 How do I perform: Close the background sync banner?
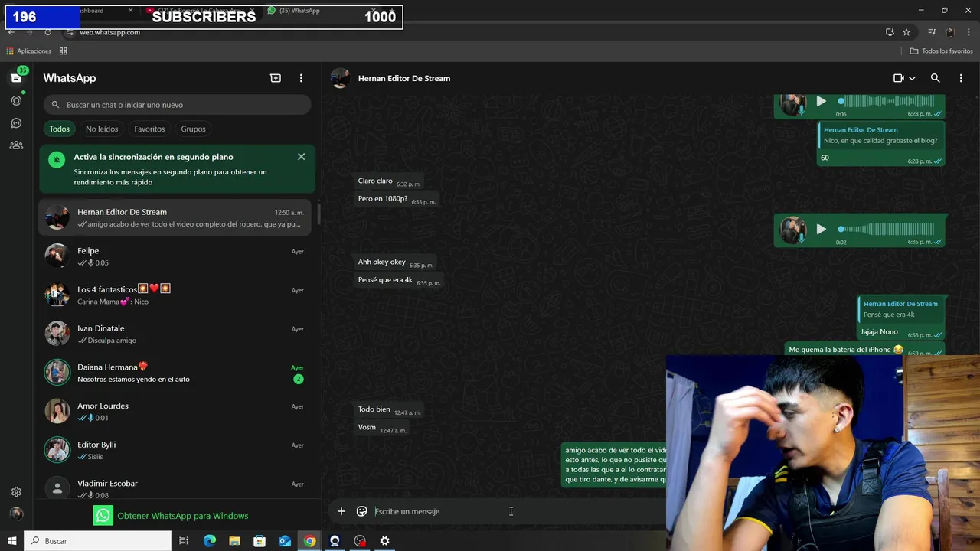click(301, 156)
